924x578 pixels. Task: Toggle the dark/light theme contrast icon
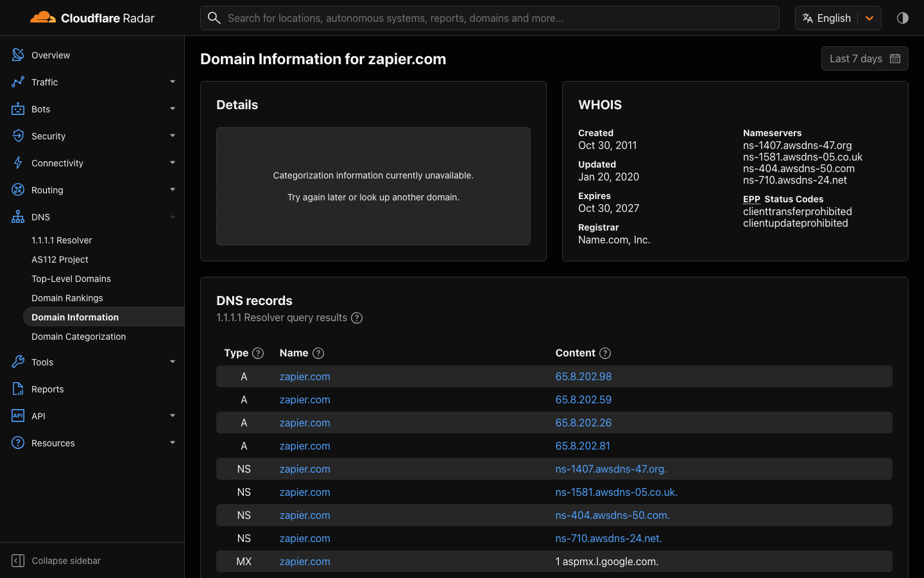click(x=903, y=18)
